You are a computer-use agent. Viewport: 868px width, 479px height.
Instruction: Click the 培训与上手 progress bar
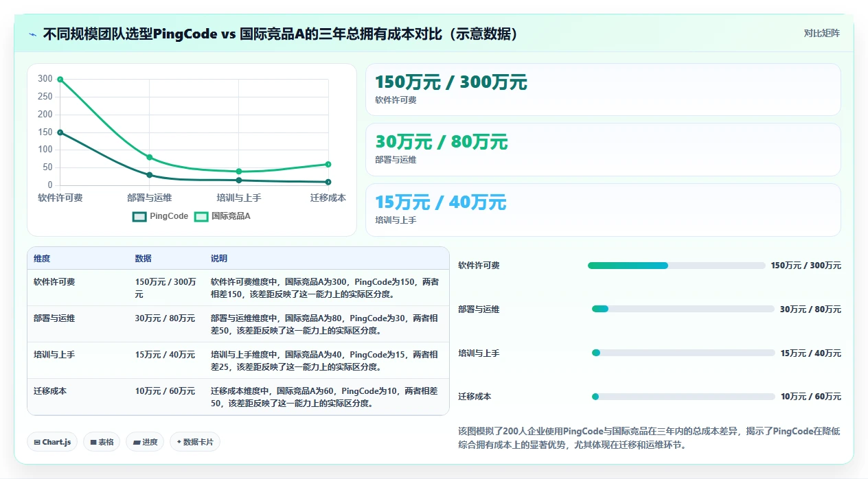point(683,353)
